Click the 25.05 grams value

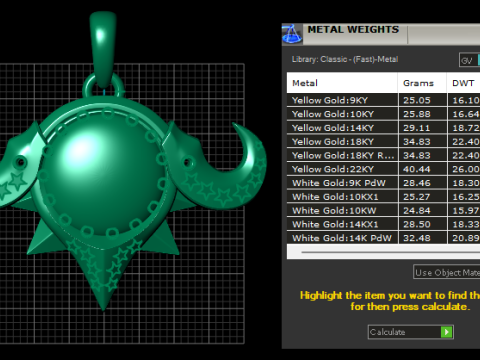(x=417, y=100)
